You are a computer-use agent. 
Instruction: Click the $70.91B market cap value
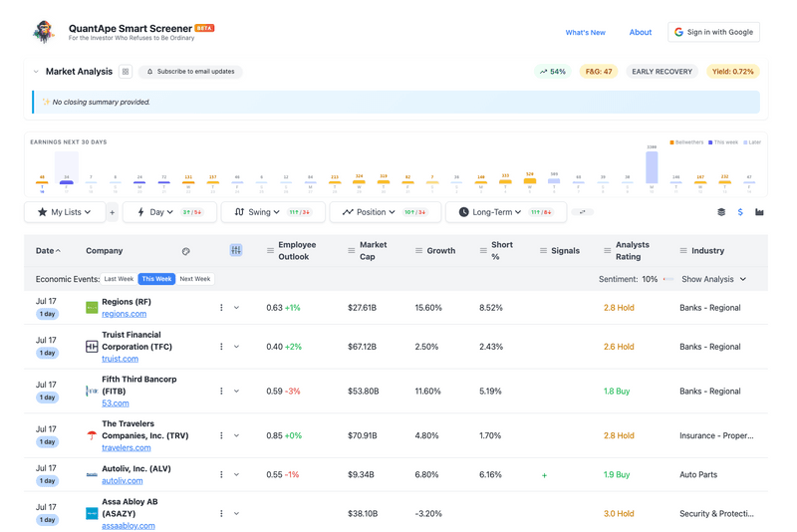pos(363,435)
